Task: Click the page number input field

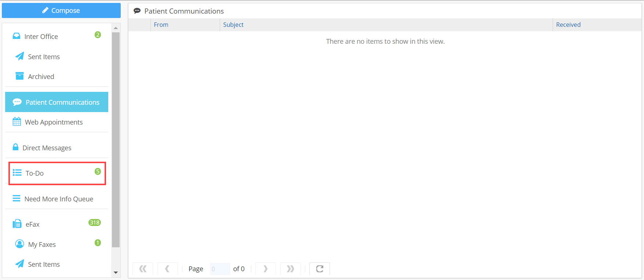Action: [220, 269]
